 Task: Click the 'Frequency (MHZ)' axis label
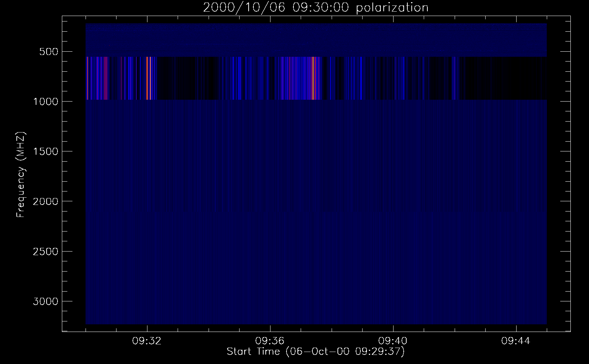coord(21,175)
